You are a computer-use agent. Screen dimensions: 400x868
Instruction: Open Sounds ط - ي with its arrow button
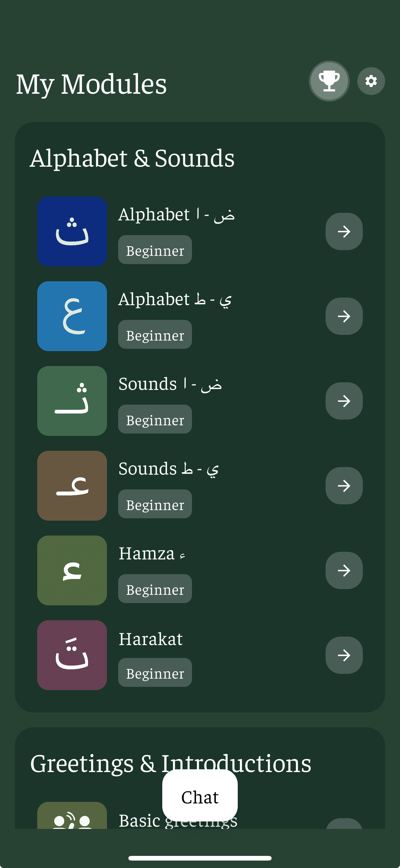[x=344, y=486]
